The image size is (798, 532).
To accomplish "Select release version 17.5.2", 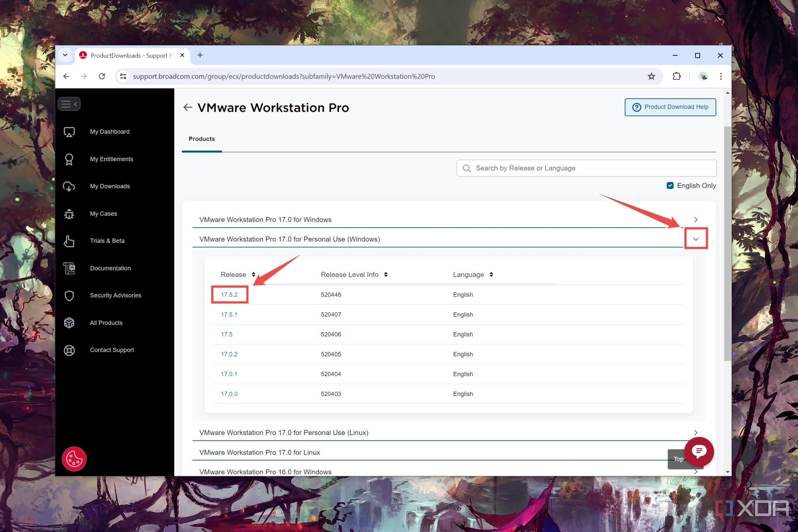I will (x=229, y=294).
